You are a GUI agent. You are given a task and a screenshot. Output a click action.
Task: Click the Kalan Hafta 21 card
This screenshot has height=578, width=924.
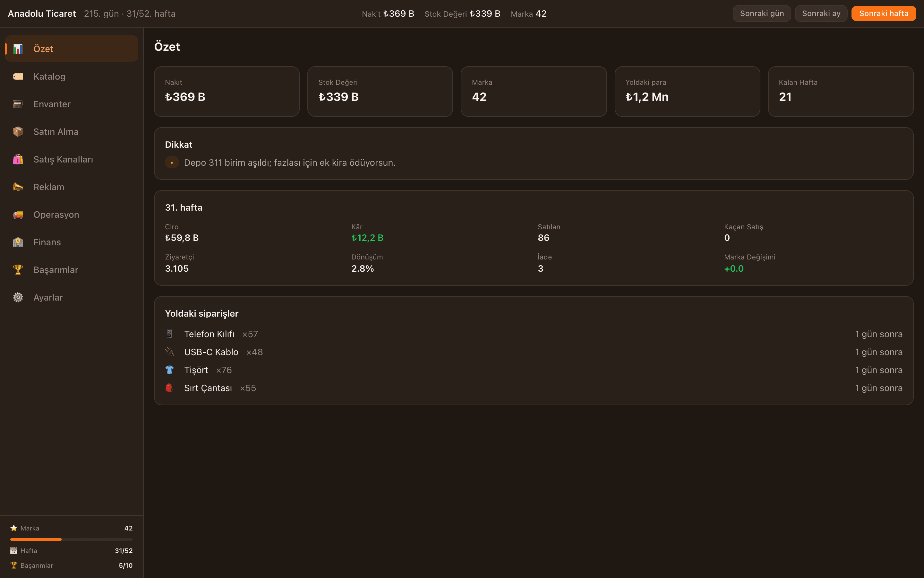click(x=841, y=92)
